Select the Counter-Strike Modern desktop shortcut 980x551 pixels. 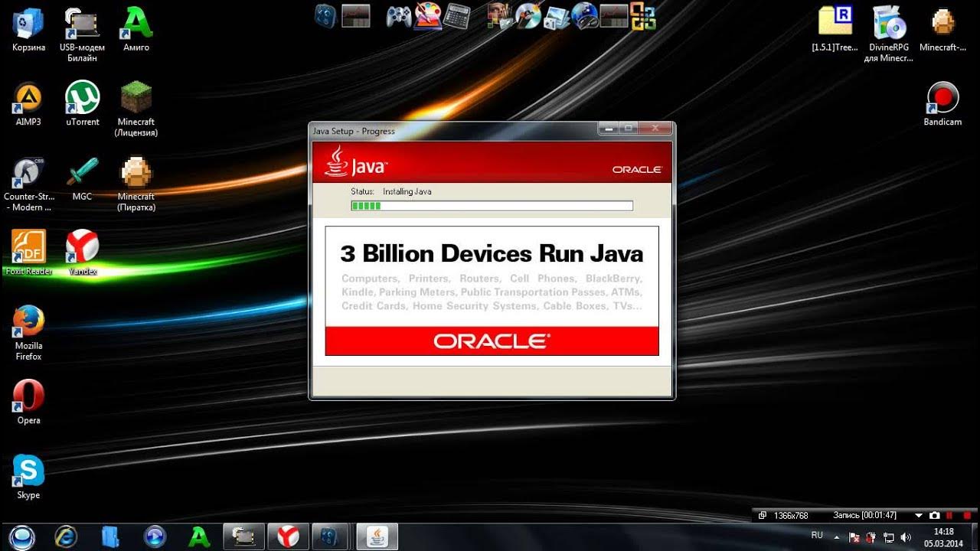[x=28, y=184]
